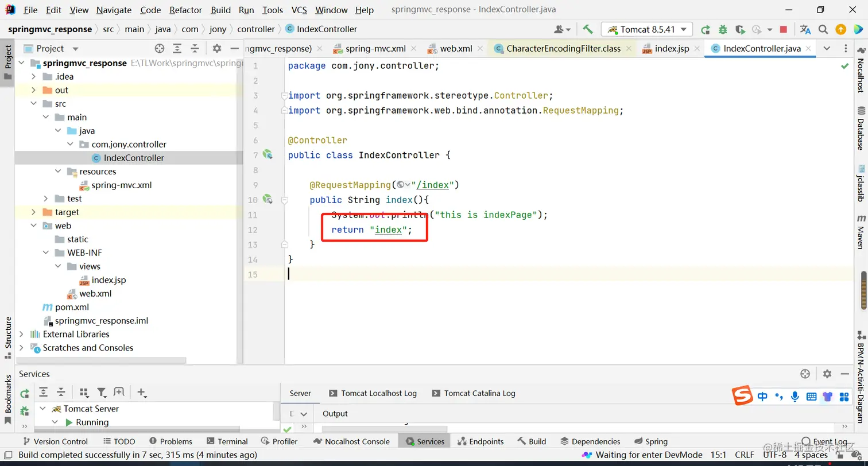Rerun the service in Services panel
868x466 pixels.
25,393
